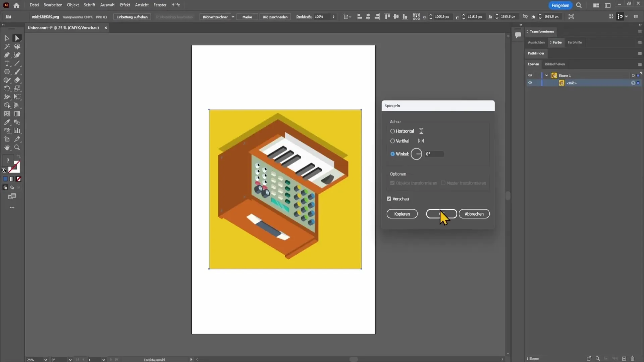Open the comments speech bubble panel

pyautogui.click(x=518, y=35)
